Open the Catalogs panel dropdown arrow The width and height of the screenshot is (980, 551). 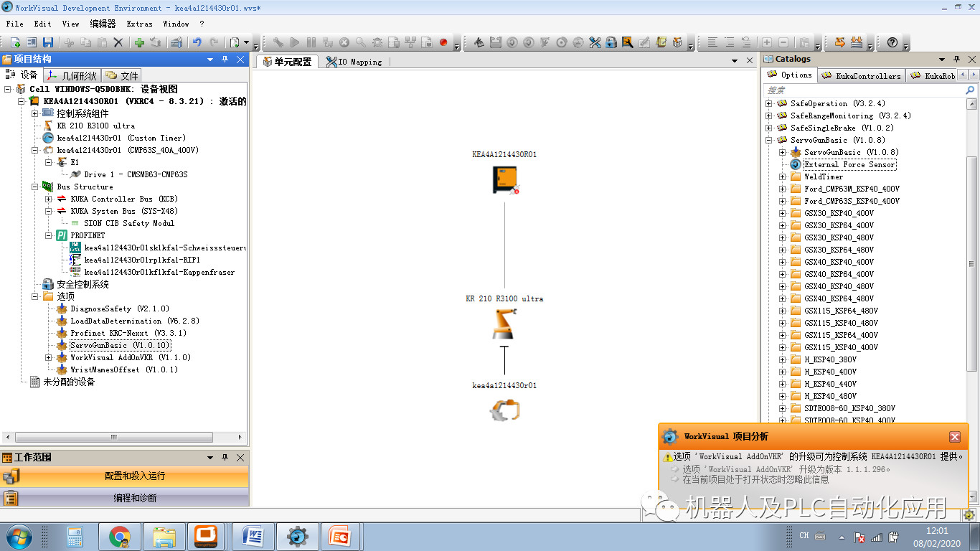pos(943,60)
